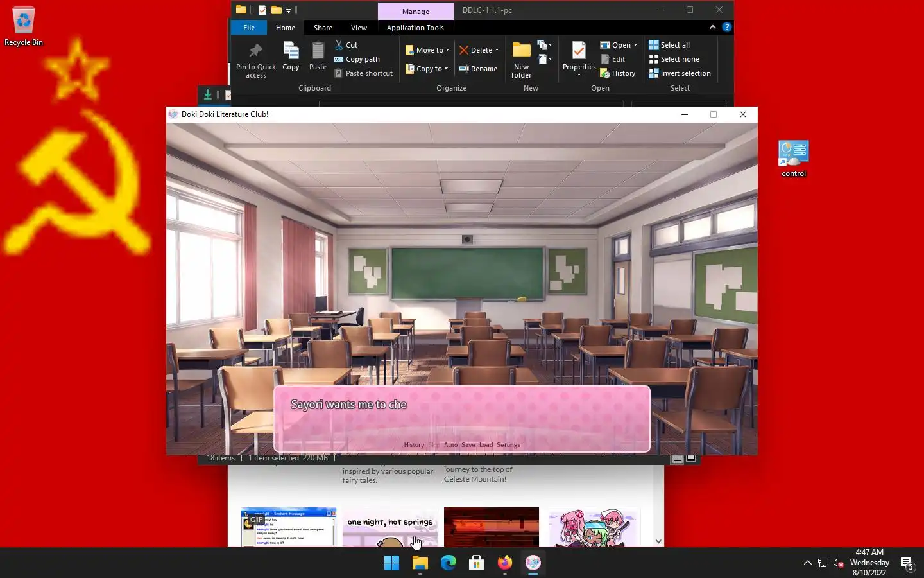Click the Copy icon in Clipboard group
The height and width of the screenshot is (578, 924).
(291, 56)
